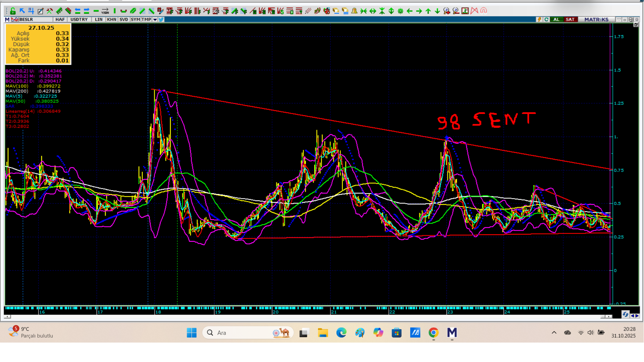Click the green unlock padlock icon
The height and width of the screenshot is (362, 644).
pyautogui.click(x=13, y=11)
